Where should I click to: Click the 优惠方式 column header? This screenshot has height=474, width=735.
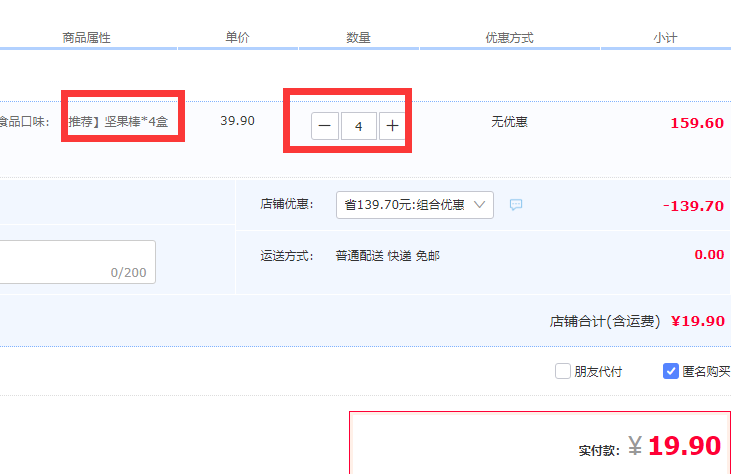510,38
